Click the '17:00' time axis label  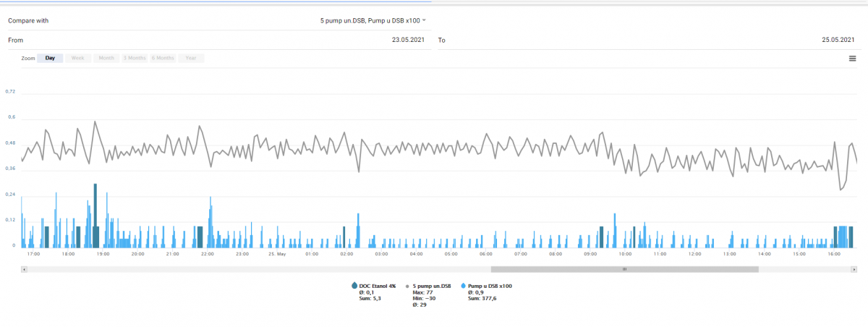33,255
